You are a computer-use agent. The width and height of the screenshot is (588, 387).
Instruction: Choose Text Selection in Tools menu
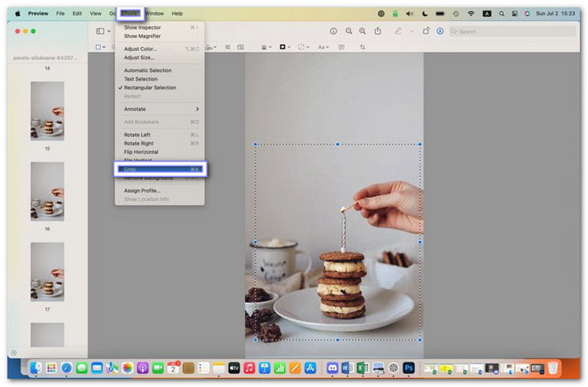[140, 79]
